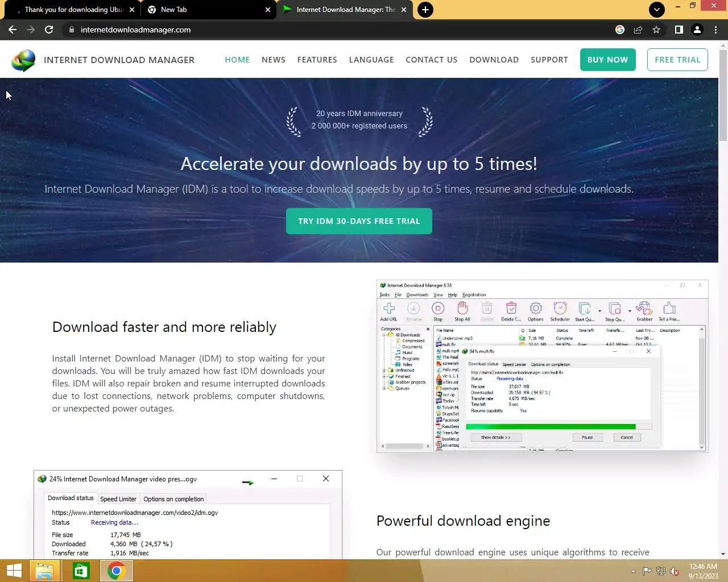
Task: Open the FEATURES menu item
Action: 317,60
